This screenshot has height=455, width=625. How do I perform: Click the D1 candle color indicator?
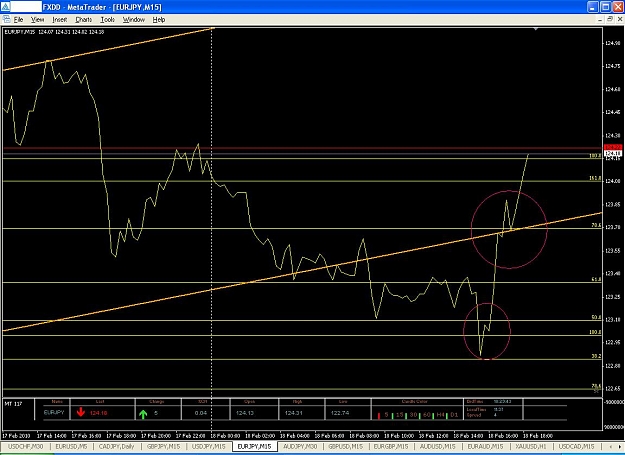[454, 415]
